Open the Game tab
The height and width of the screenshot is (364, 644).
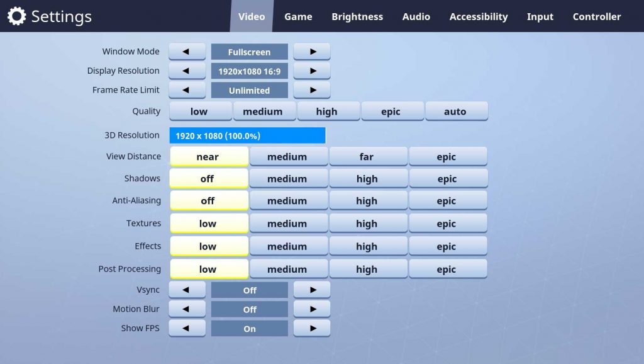[x=298, y=16]
